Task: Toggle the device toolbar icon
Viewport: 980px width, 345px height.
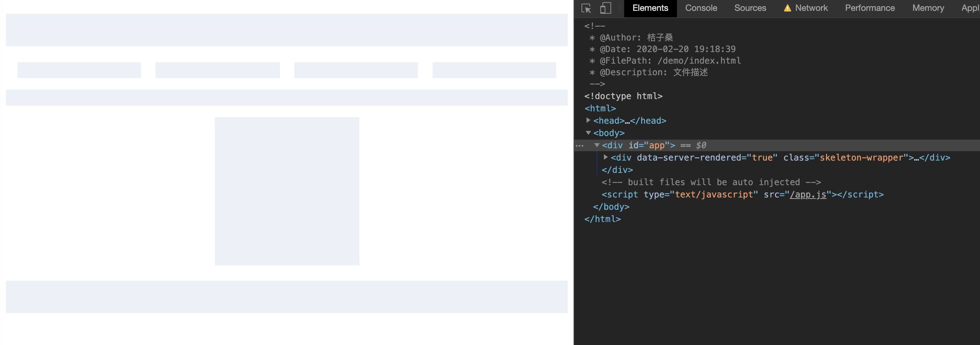Action: [x=606, y=8]
